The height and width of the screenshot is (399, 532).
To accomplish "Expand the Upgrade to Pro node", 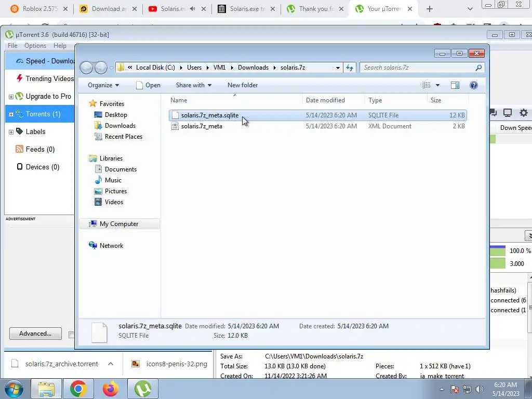I will (x=11, y=97).
